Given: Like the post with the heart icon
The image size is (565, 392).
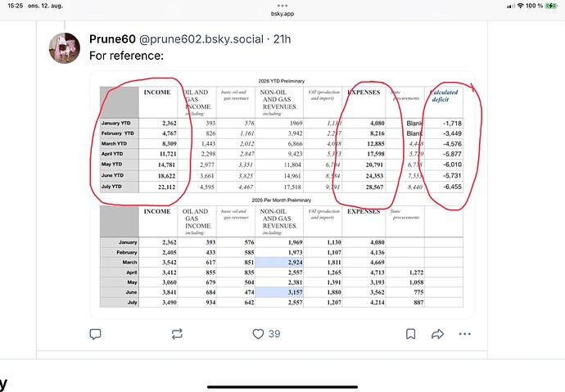Looking at the screenshot, I should pyautogui.click(x=258, y=334).
